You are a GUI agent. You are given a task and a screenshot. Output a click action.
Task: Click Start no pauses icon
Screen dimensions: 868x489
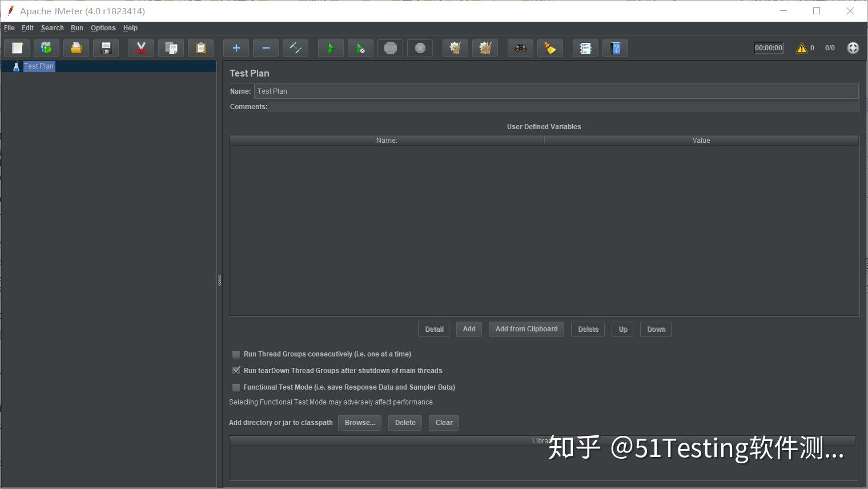(361, 48)
